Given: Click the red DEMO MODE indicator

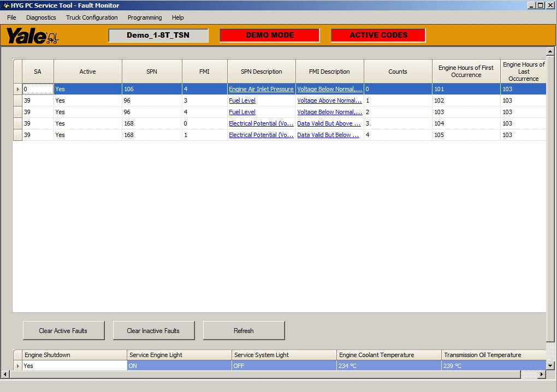Looking at the screenshot, I should (x=270, y=35).
